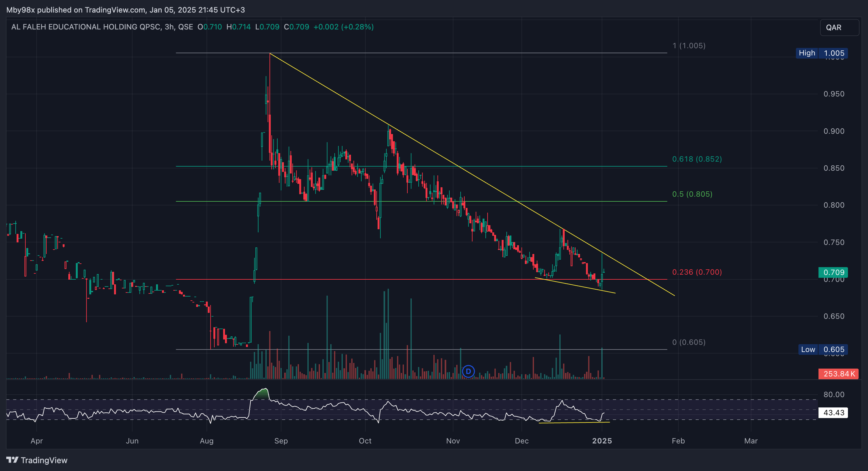The width and height of the screenshot is (868, 471).
Task: Click the High 1.005 price label
Action: click(822, 53)
